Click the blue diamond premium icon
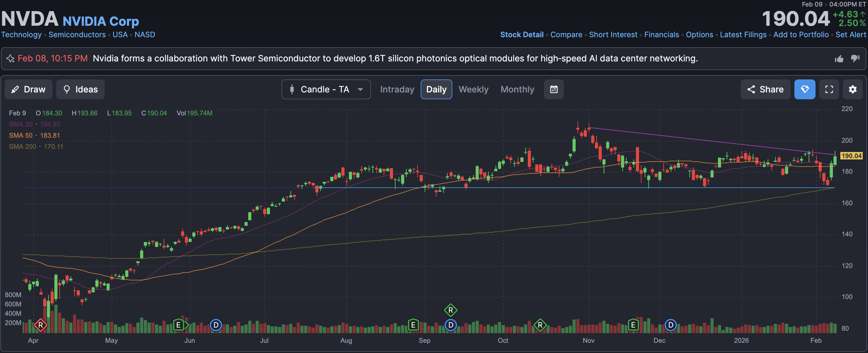868x353 pixels. click(804, 89)
